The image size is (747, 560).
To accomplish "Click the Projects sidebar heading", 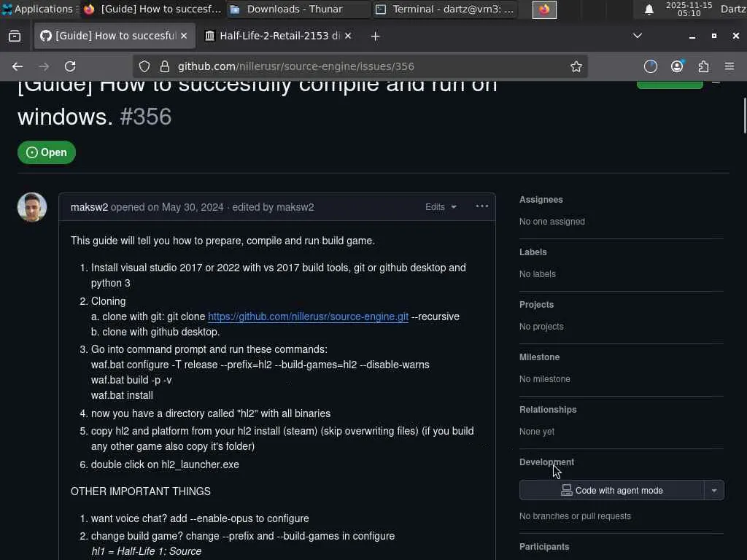I will click(536, 304).
